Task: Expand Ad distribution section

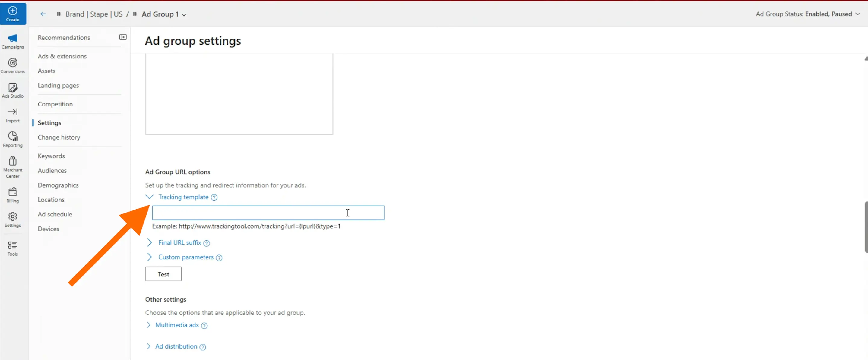Action: (x=149, y=346)
